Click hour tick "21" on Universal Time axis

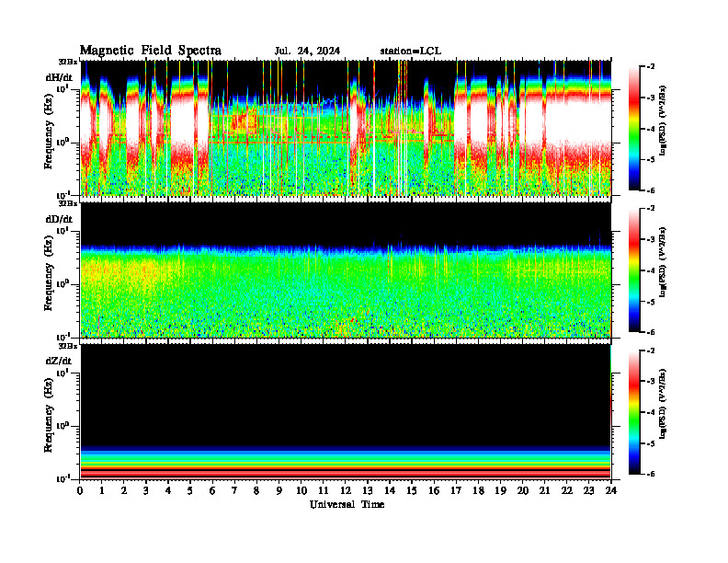(544, 490)
